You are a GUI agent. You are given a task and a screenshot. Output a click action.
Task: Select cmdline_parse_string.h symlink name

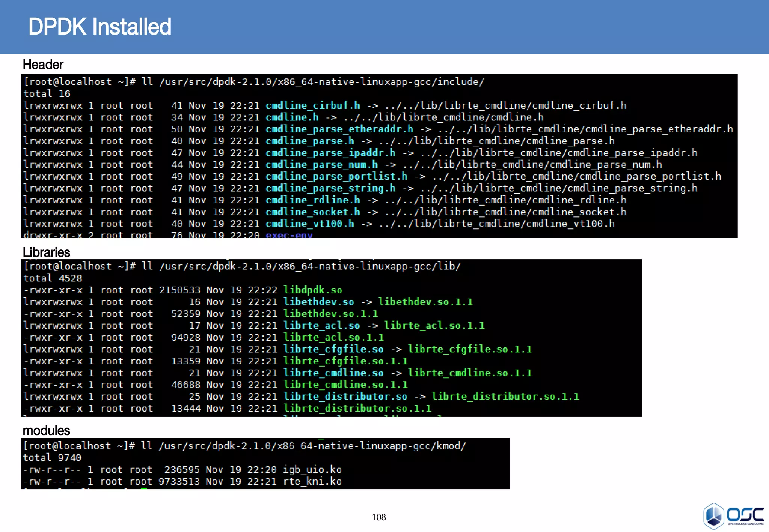[x=330, y=188]
